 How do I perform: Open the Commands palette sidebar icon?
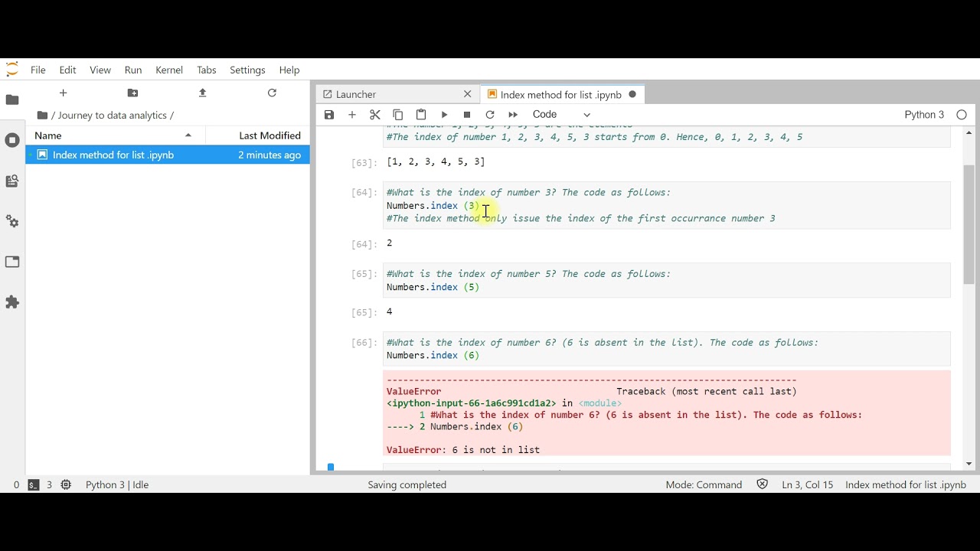pyautogui.click(x=12, y=181)
